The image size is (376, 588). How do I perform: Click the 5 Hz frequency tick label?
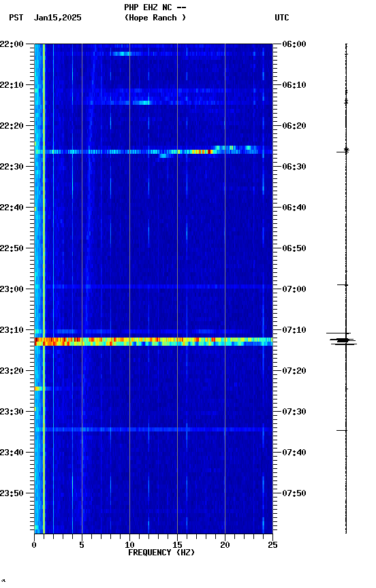[x=82, y=545]
